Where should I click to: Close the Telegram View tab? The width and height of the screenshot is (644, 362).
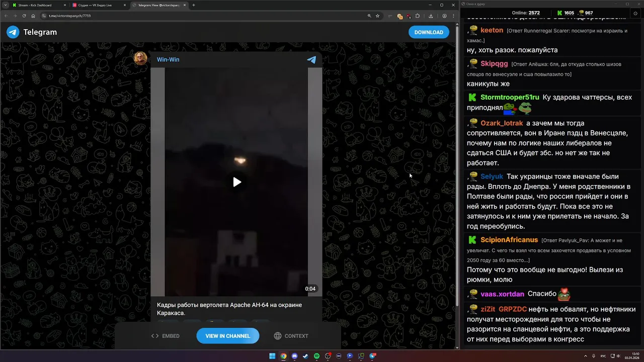click(184, 5)
